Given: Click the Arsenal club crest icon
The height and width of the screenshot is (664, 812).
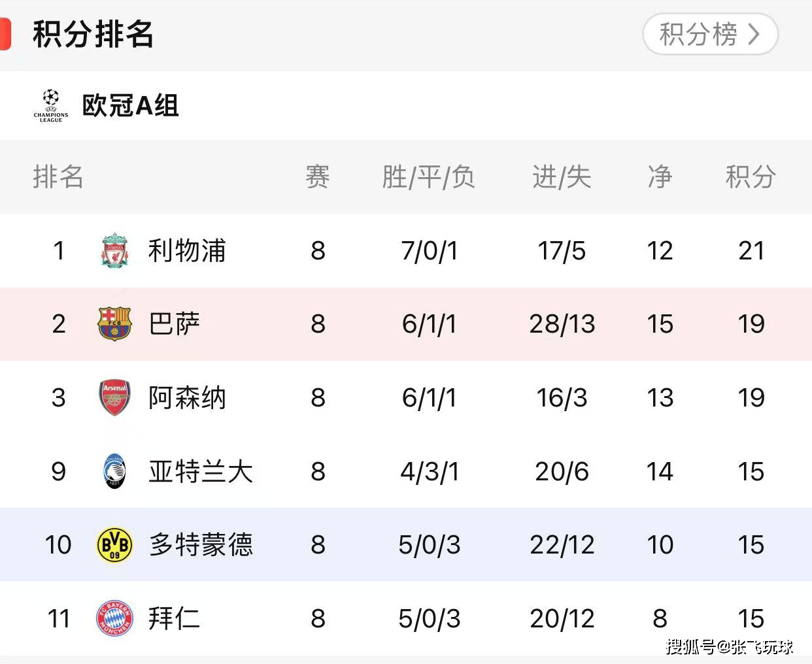Looking at the screenshot, I should click(114, 397).
